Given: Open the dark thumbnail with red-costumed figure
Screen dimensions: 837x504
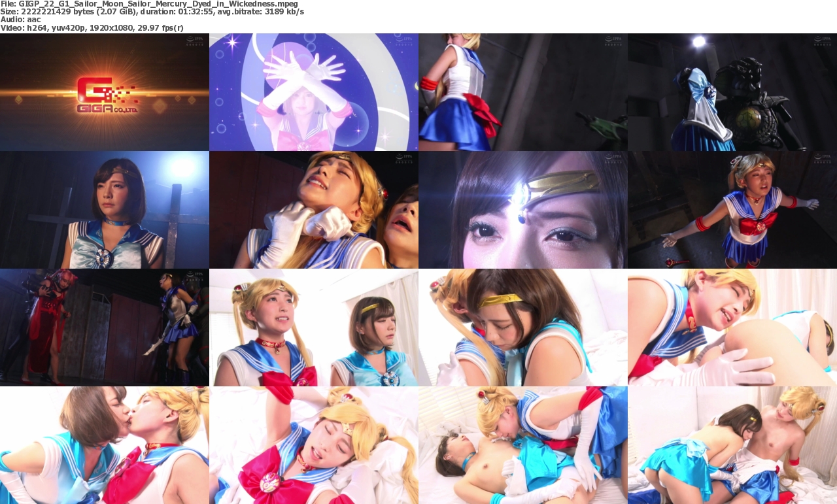Looking at the screenshot, I should 105,328.
